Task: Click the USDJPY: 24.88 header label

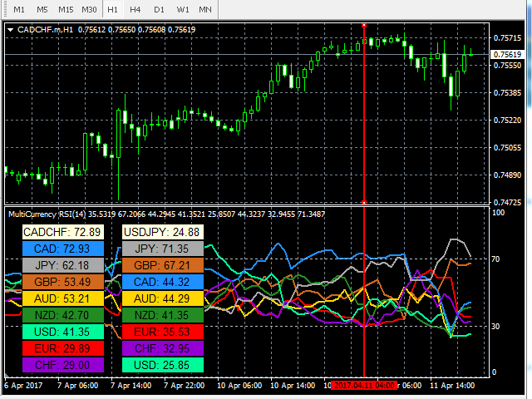Action: pyautogui.click(x=163, y=232)
